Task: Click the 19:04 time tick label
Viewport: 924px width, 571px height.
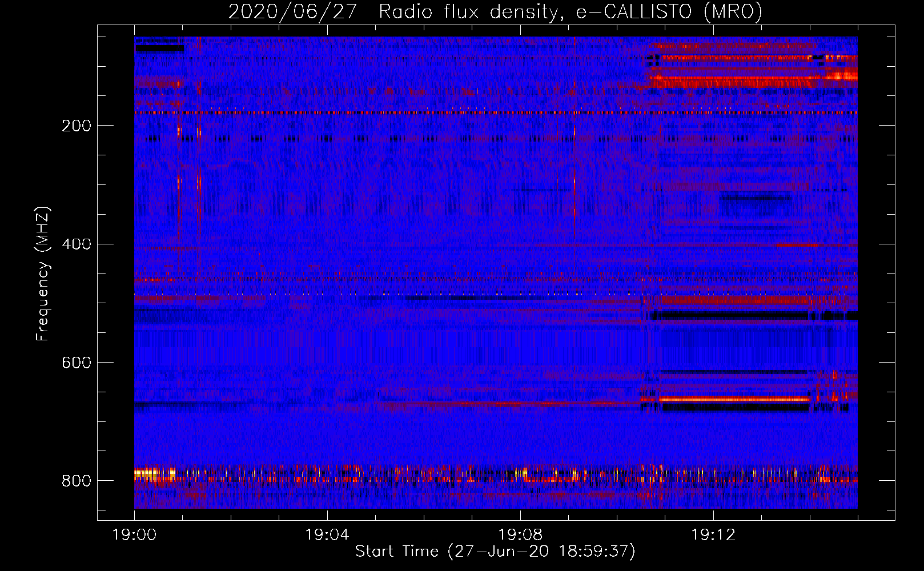Action: point(327,535)
